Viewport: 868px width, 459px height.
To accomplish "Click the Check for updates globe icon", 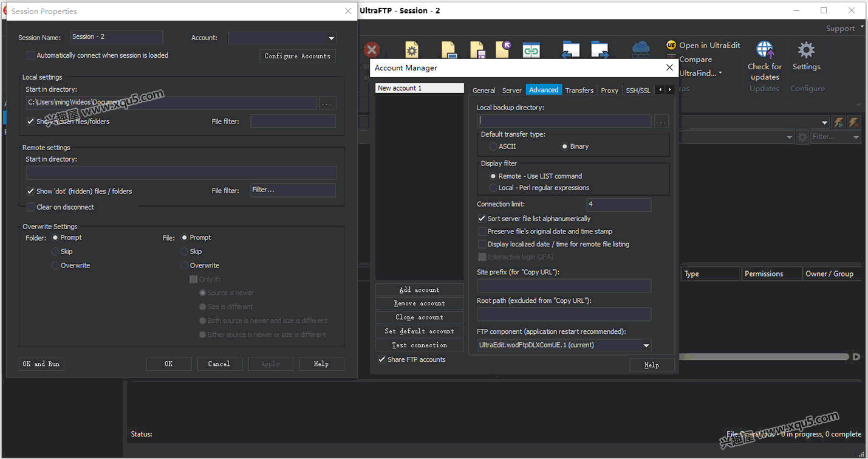I will [765, 50].
